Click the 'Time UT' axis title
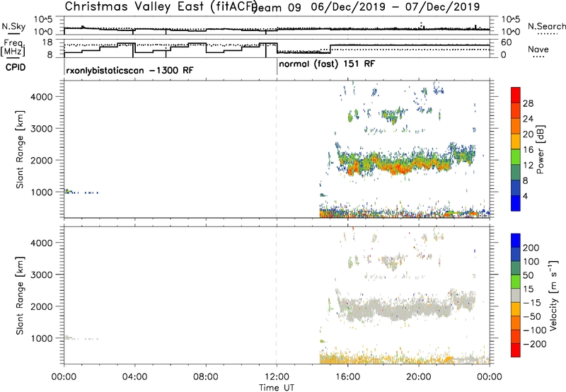566x392 pixels. (x=277, y=388)
